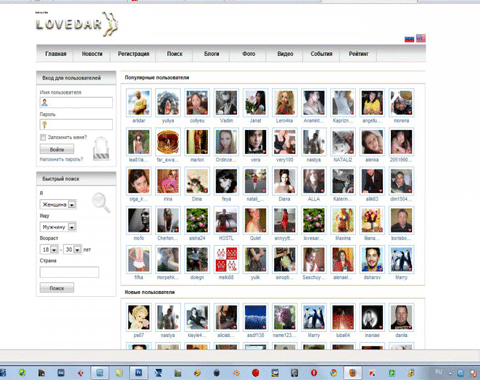Open the Блоги menu item

(212, 54)
